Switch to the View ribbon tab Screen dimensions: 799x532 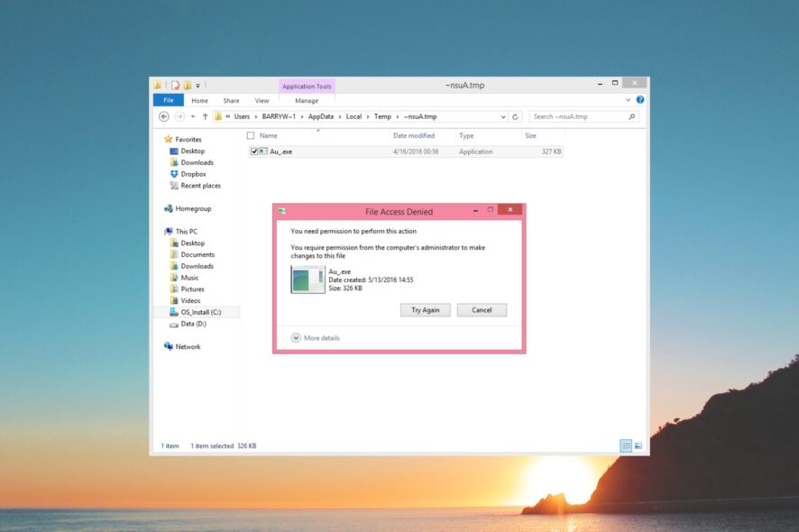click(262, 101)
